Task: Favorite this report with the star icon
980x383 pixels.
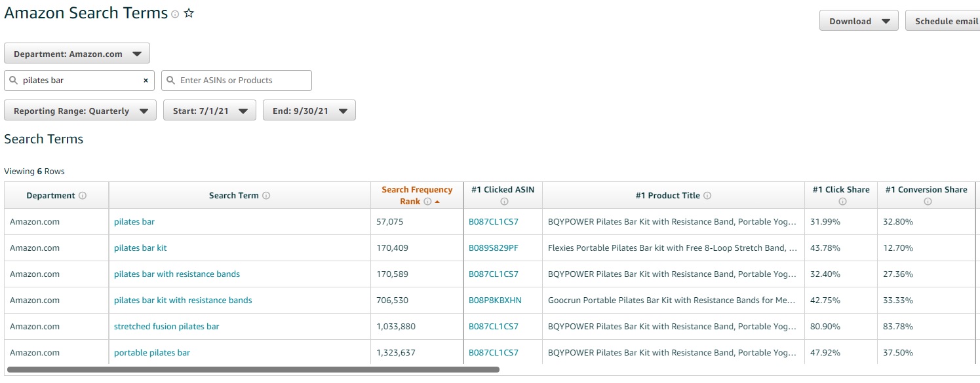Action: pos(189,14)
